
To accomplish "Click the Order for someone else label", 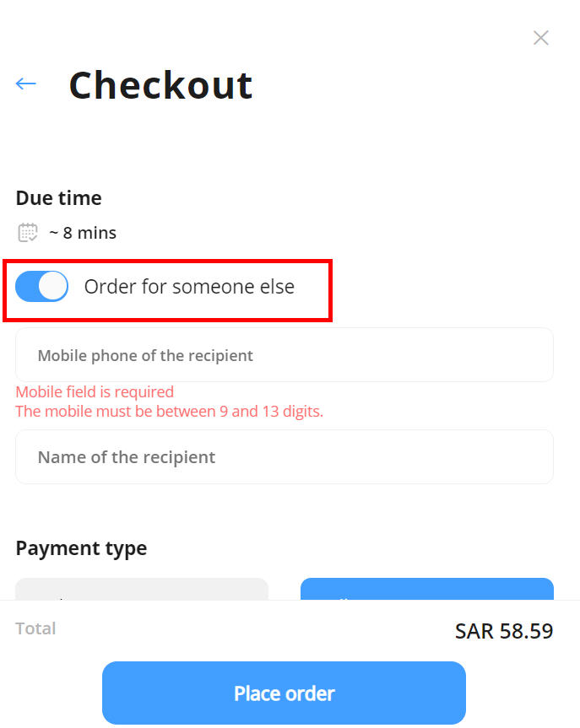I will point(189,287).
